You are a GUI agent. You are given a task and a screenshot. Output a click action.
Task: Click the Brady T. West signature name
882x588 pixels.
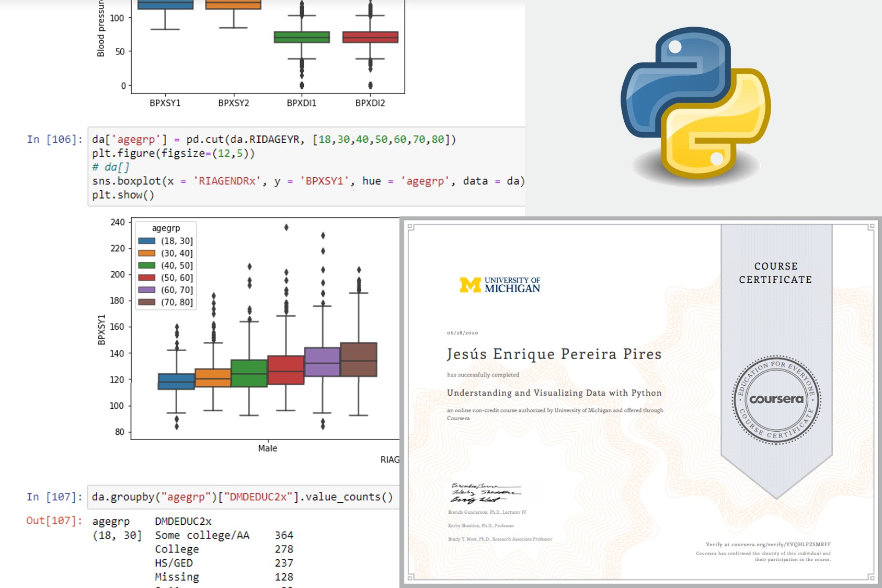(500, 539)
